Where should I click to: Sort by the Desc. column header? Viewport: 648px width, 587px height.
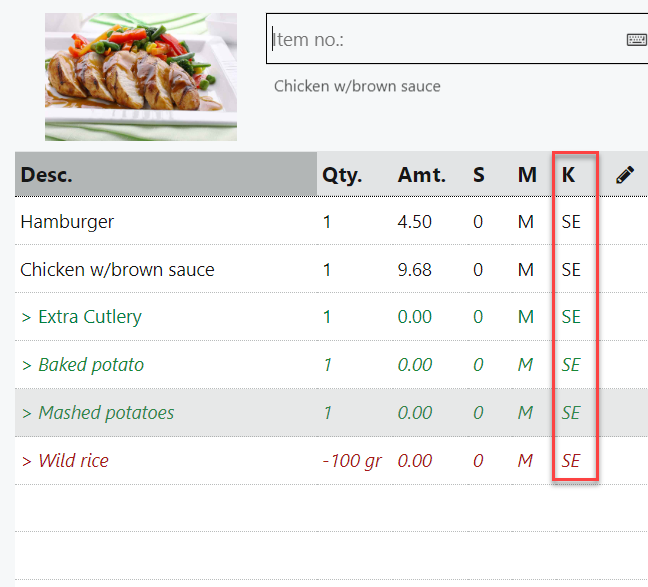tap(47, 175)
